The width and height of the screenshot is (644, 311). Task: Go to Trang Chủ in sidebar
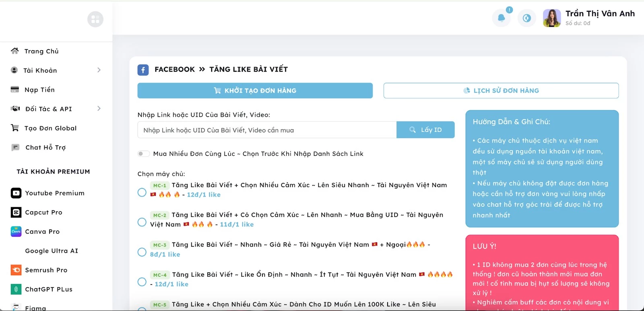click(41, 51)
